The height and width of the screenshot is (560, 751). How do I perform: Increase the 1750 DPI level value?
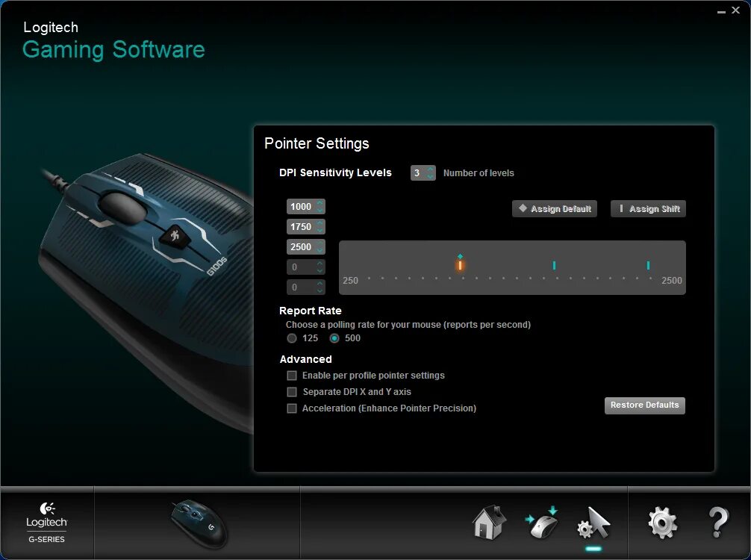tap(320, 223)
